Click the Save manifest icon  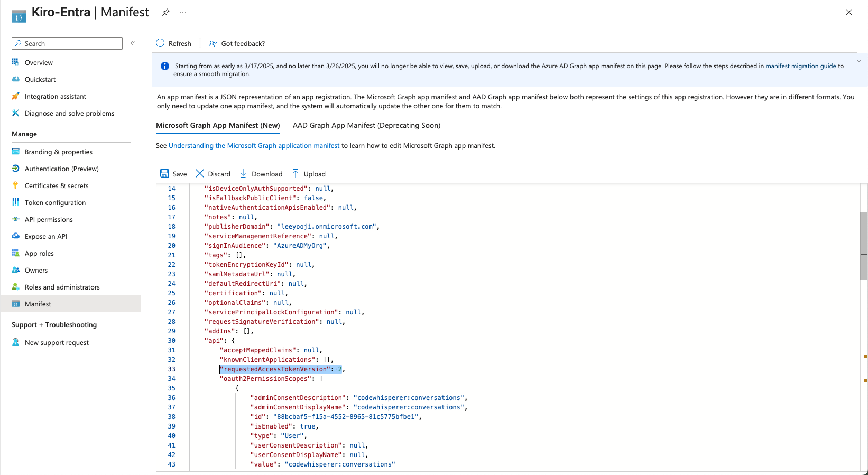pos(164,174)
